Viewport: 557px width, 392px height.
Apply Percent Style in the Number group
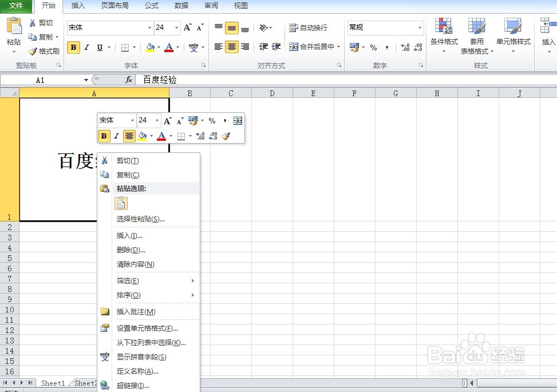[373, 47]
